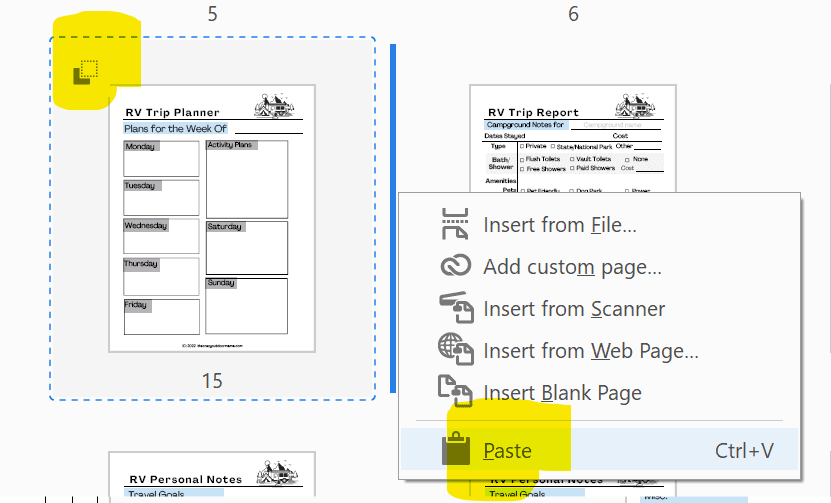
Task: Click the Insert from File icon
Action: click(x=455, y=224)
